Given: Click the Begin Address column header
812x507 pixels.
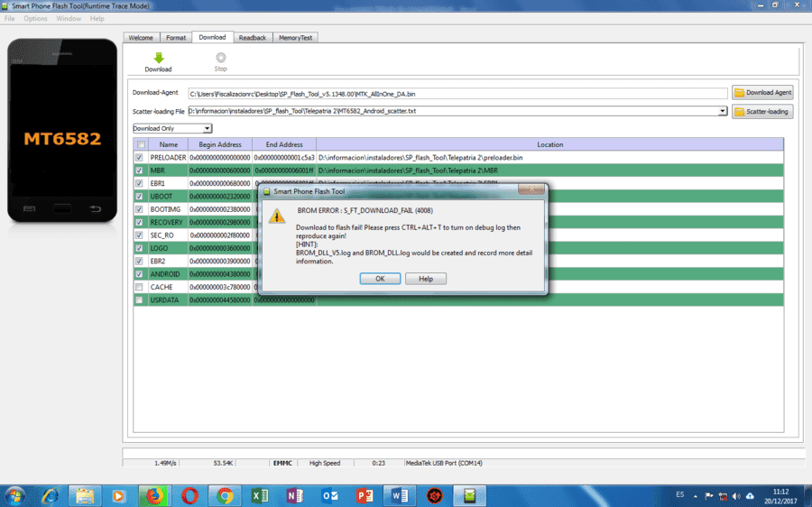Looking at the screenshot, I should click(220, 144).
